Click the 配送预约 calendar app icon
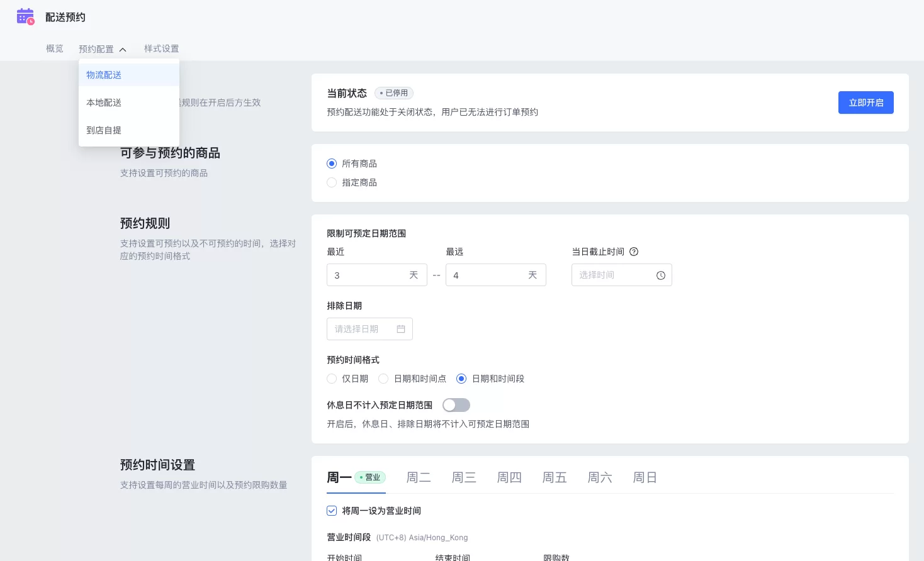Image resolution: width=924 pixels, height=561 pixels. pos(25,16)
